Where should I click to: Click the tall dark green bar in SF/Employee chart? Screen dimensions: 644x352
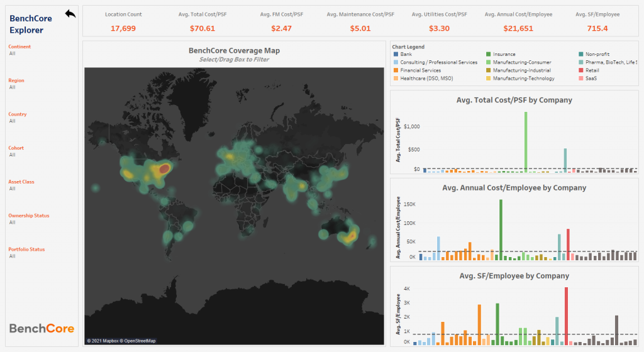tap(497, 324)
